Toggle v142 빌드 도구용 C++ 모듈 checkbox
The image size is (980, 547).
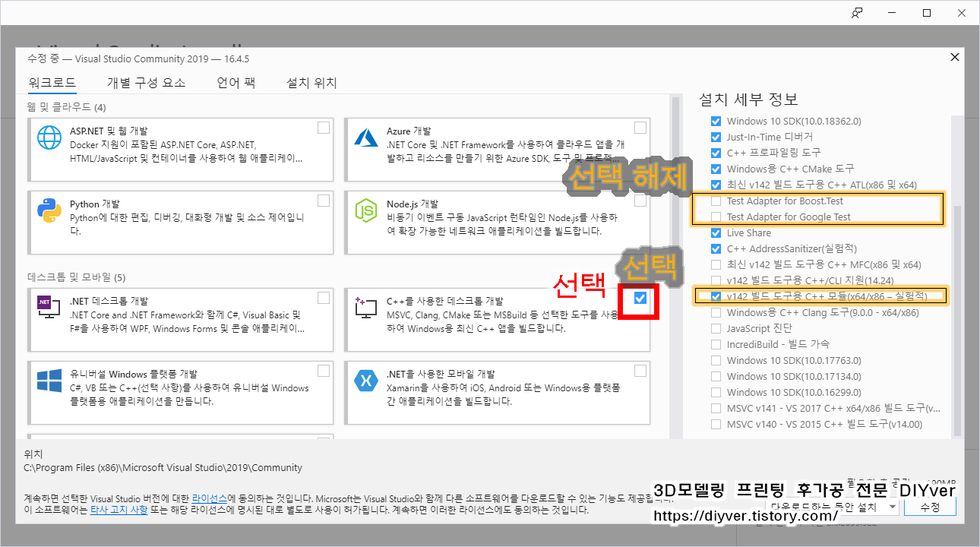tap(716, 296)
